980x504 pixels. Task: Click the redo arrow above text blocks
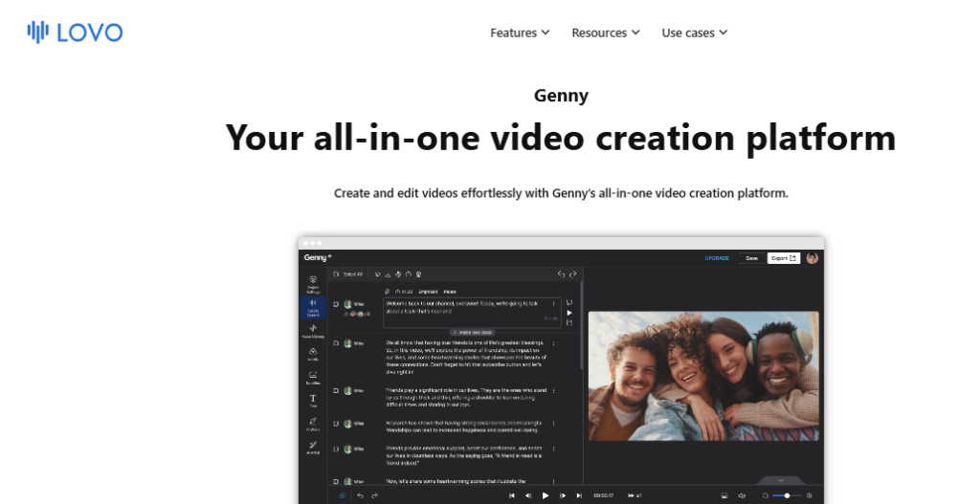pos(572,274)
